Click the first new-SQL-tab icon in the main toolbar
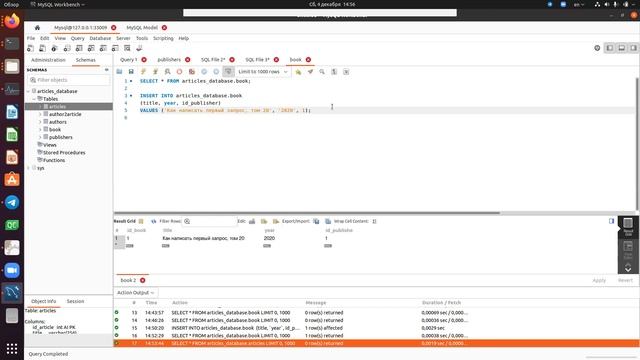640x360 pixels. (30, 48)
